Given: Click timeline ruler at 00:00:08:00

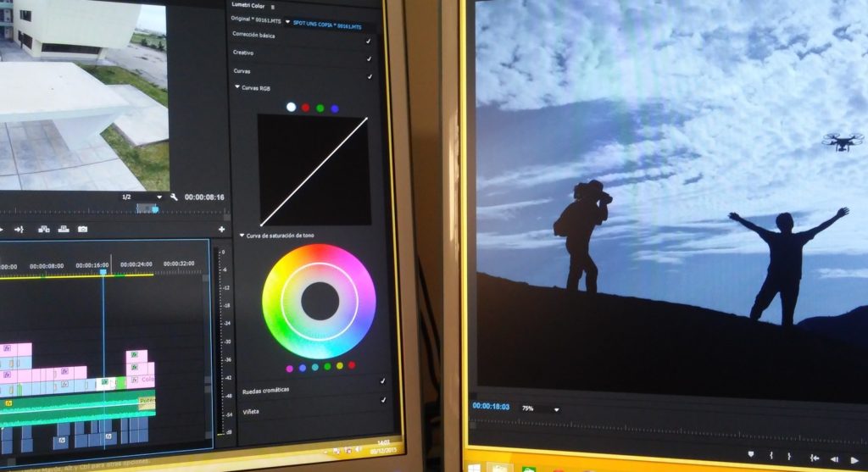Looking at the screenshot, I should click(47, 266).
